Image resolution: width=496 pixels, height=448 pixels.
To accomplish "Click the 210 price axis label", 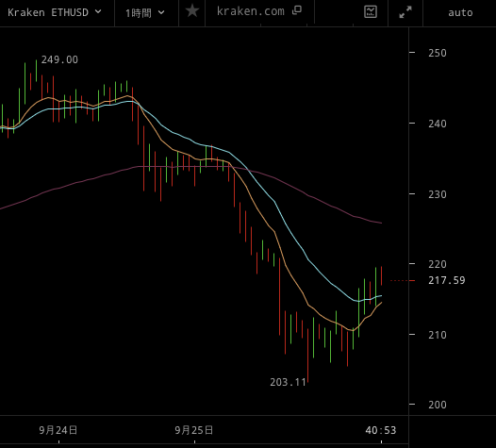I will tap(438, 335).
